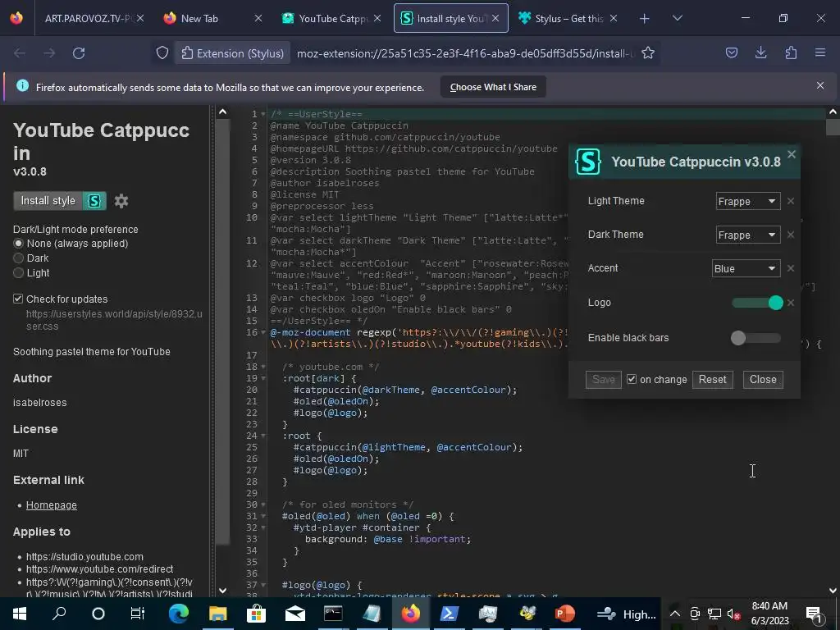Open Windows taskbar search
Image resolution: width=840 pixels, height=630 pixels.
click(x=59, y=614)
